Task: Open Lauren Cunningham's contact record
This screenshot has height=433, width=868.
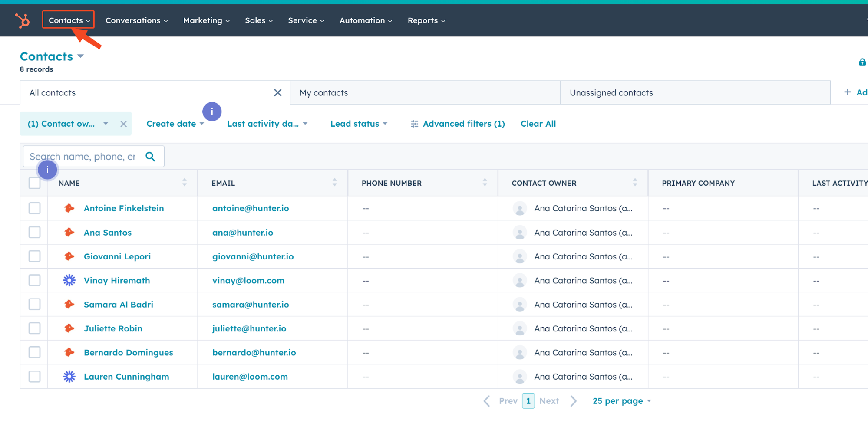Action: point(126,377)
